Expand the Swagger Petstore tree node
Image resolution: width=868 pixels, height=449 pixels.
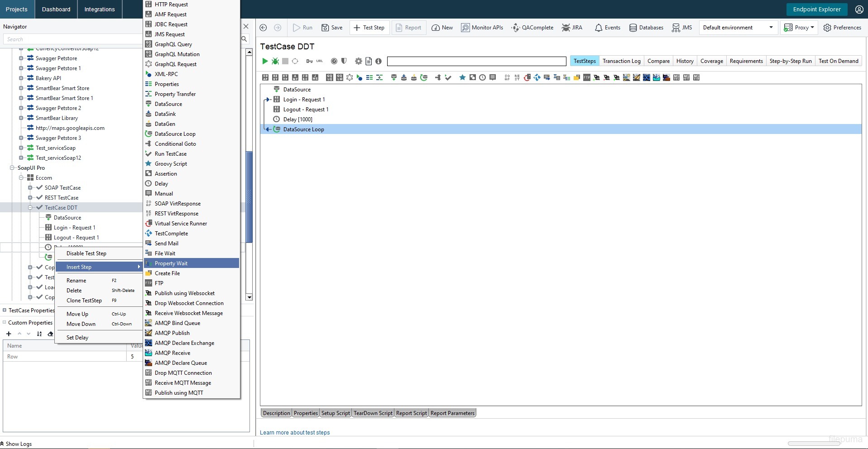(21, 58)
